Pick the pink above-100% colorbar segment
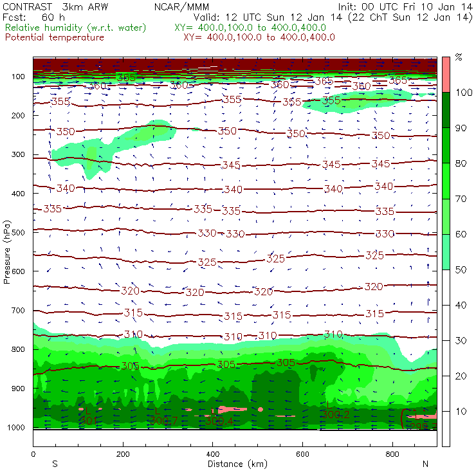 click(x=446, y=75)
